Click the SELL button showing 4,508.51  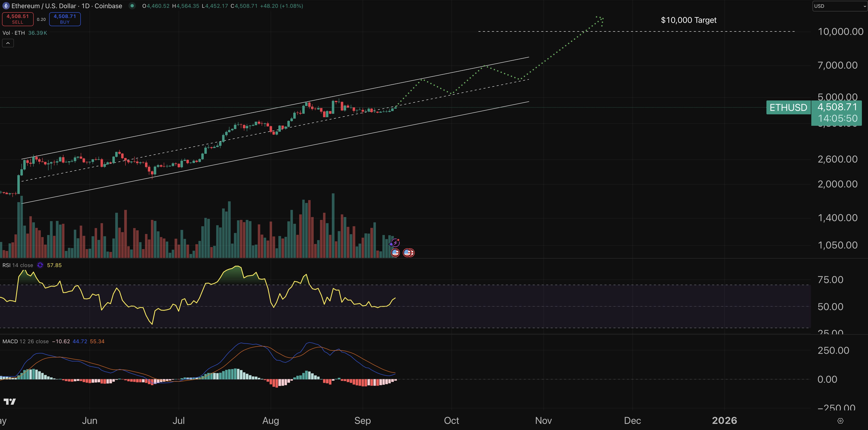18,19
